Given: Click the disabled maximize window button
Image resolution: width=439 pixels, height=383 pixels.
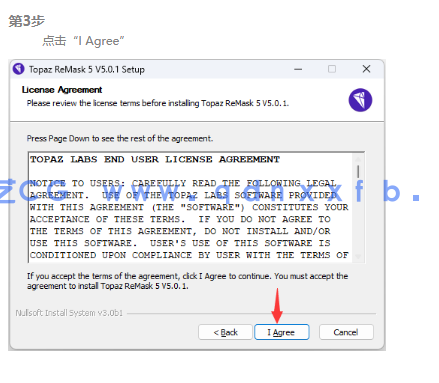Looking at the screenshot, I should point(332,69).
